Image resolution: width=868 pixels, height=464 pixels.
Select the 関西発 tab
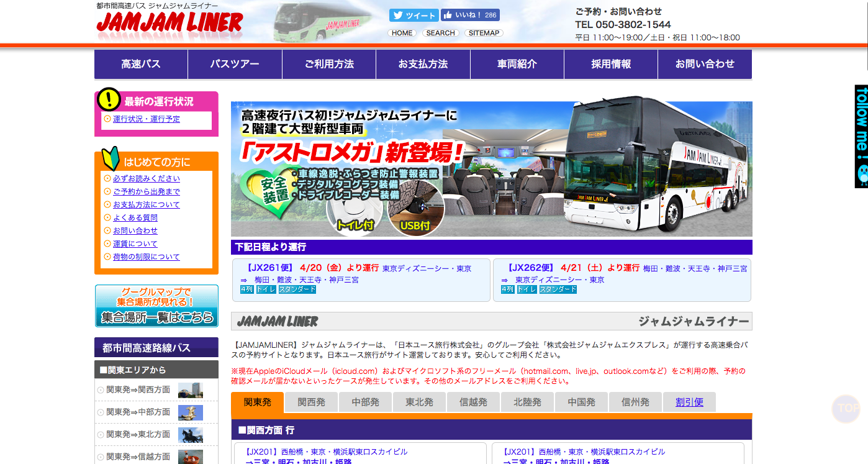click(311, 403)
